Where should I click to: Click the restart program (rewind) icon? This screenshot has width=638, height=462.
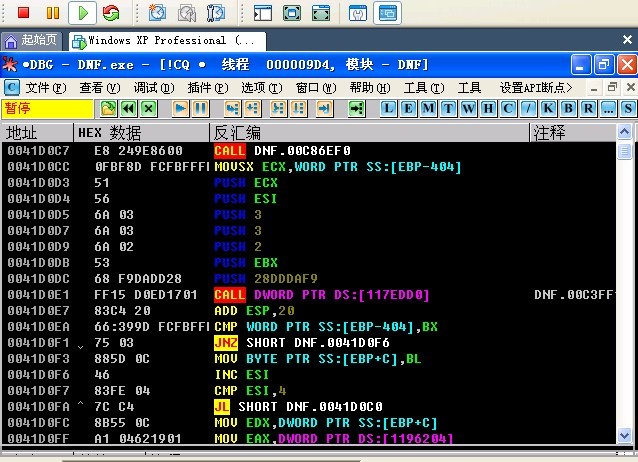[129, 108]
